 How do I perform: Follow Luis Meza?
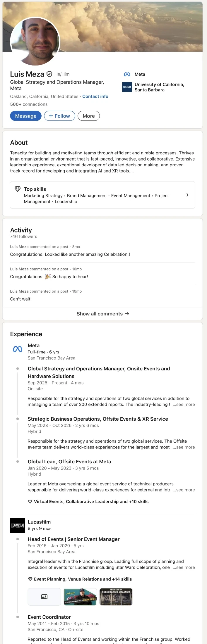click(x=59, y=116)
